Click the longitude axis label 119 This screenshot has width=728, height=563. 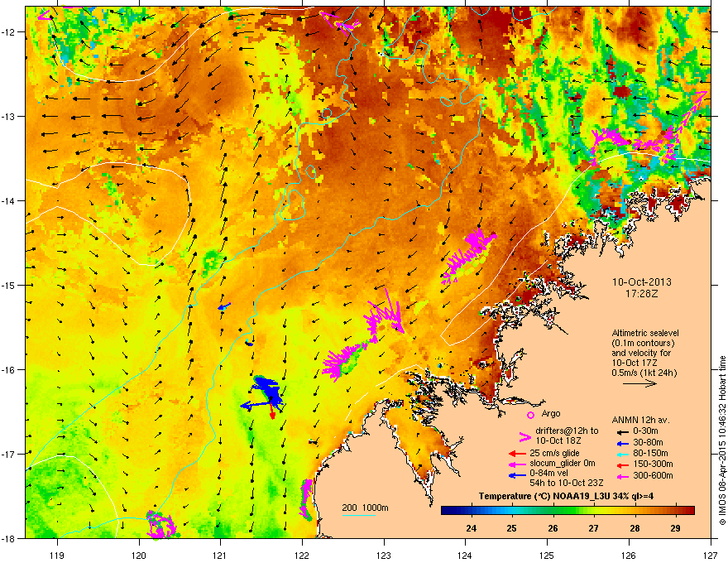[x=57, y=555]
